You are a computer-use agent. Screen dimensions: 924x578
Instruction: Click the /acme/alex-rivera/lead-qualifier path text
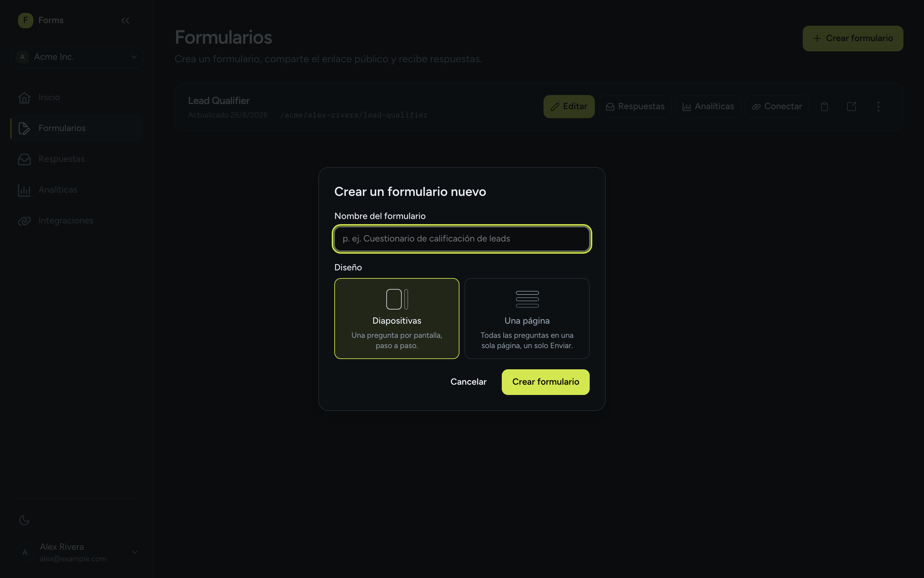point(354,115)
